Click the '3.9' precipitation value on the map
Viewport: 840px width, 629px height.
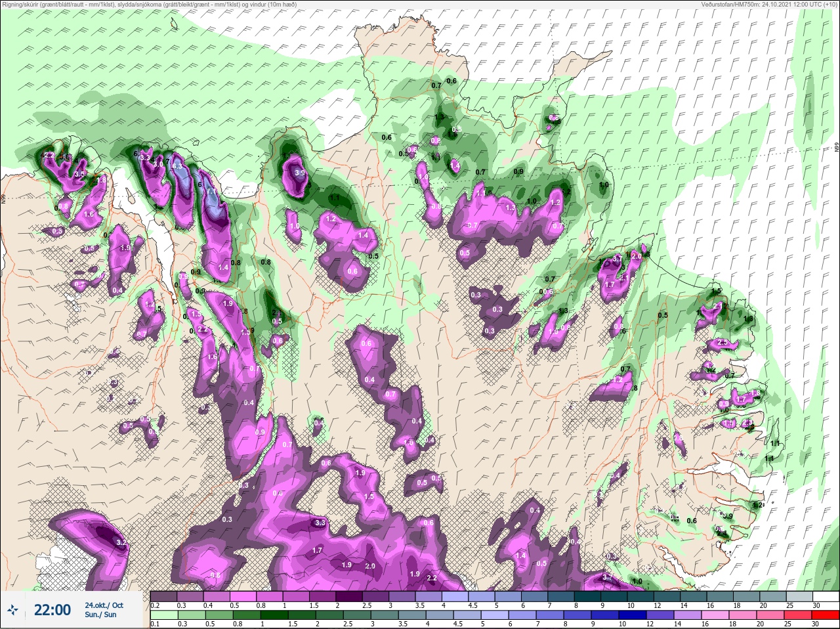pos(300,173)
